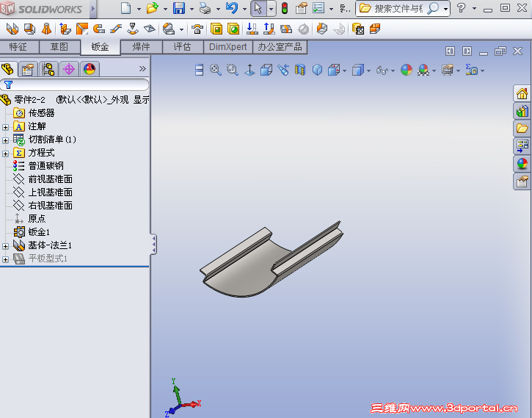Open the Display Style dropdown arrow
The width and height of the screenshot is (532, 418).
(x=368, y=71)
